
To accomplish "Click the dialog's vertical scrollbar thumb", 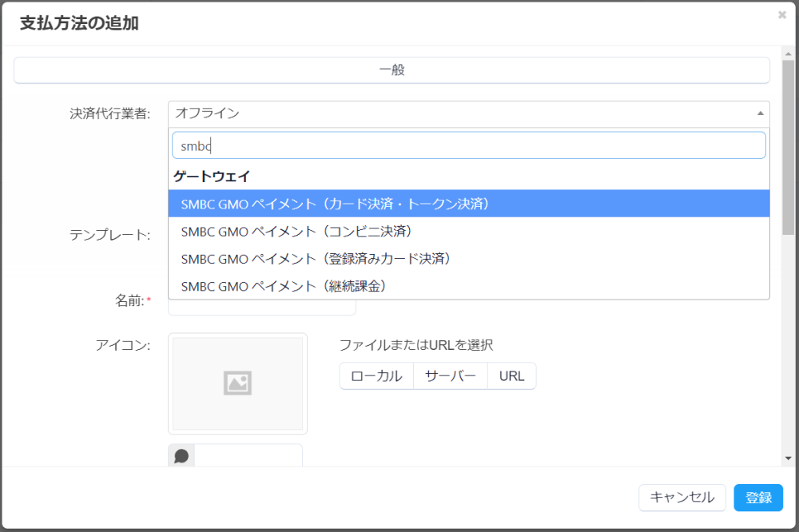I will tap(788, 144).
